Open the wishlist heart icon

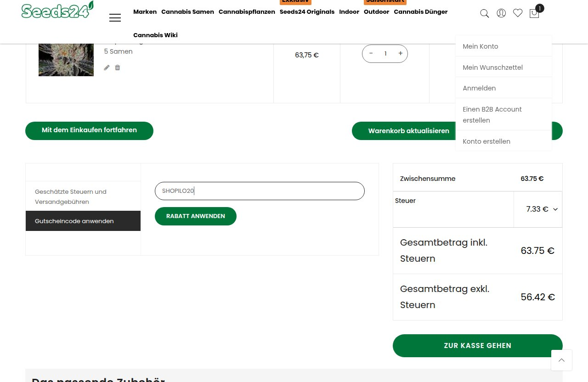point(518,13)
